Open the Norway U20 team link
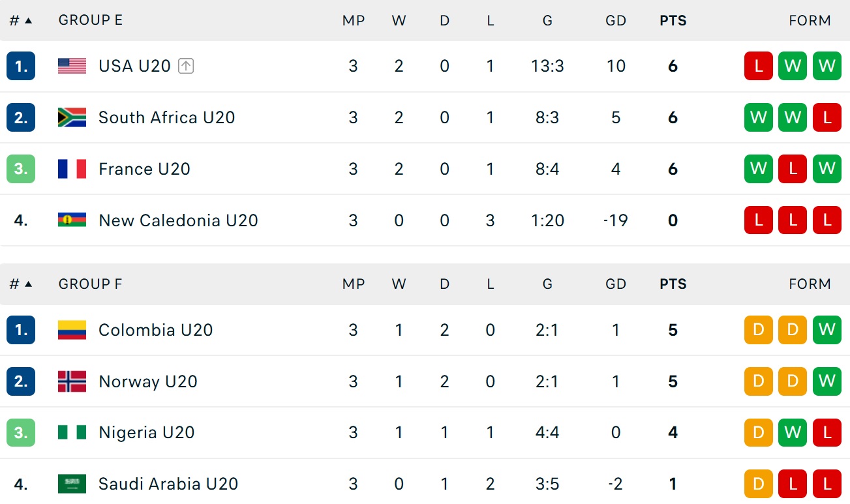 (x=147, y=381)
